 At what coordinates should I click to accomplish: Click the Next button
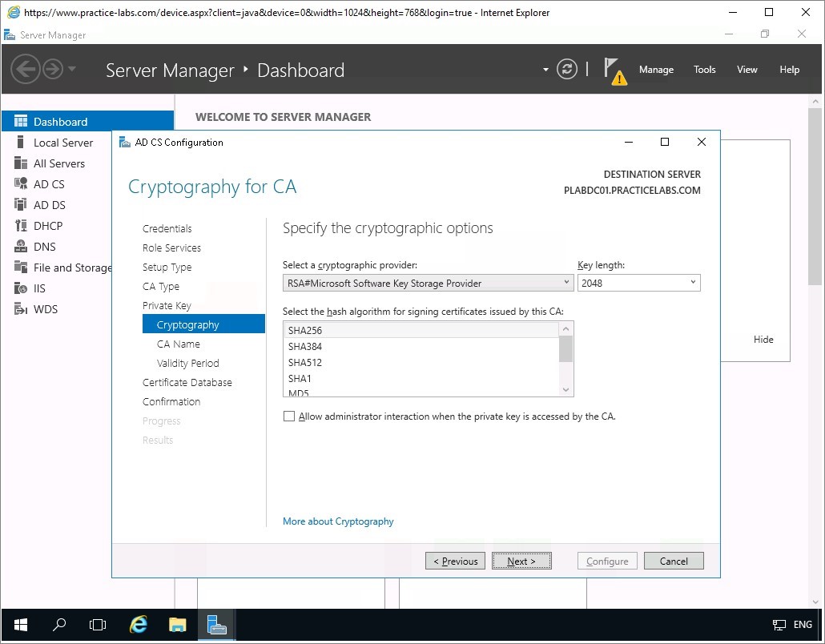521,561
